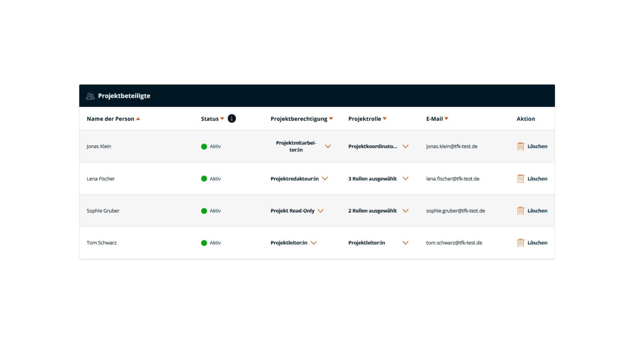
Task: Select name cell Tom Schwarz
Action: [x=102, y=243]
